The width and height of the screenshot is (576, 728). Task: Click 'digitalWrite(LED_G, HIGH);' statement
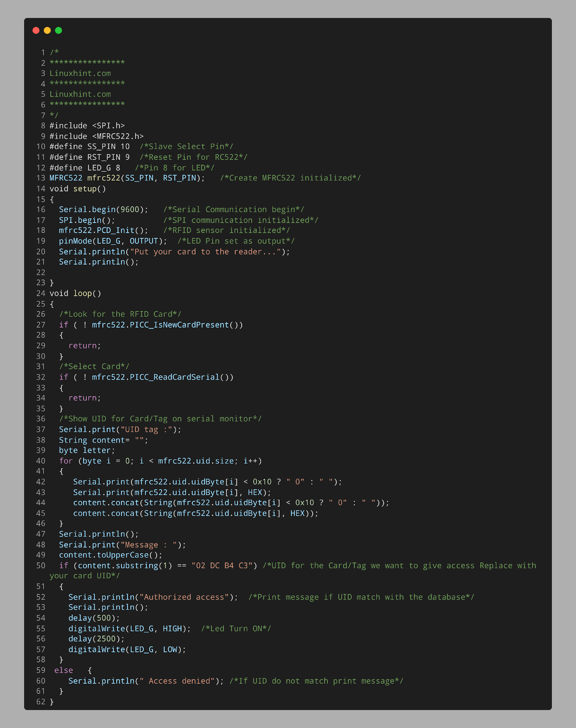tap(130, 628)
